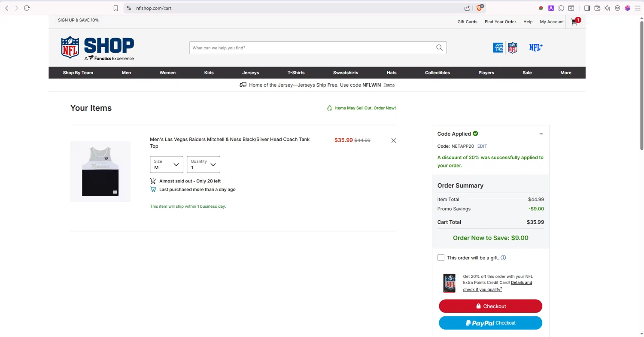Edit the applied promo code NETAPP20
Screen dimensions: 644x337
[482, 146]
